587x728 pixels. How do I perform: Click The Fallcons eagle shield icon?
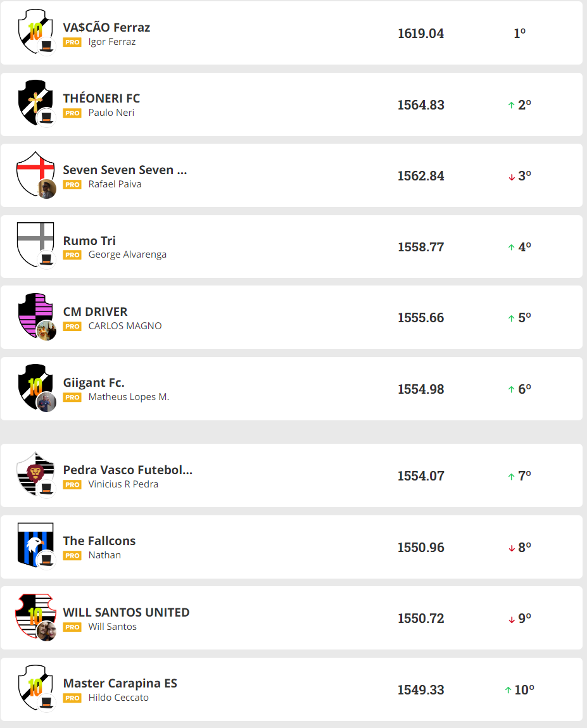click(34, 542)
